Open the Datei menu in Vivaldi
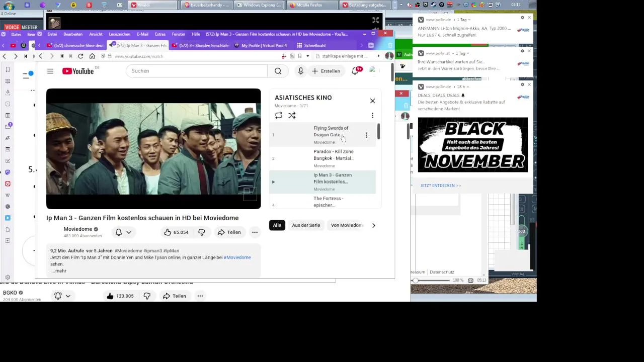Screen dimensions: 644x362 tap(52, 34)
